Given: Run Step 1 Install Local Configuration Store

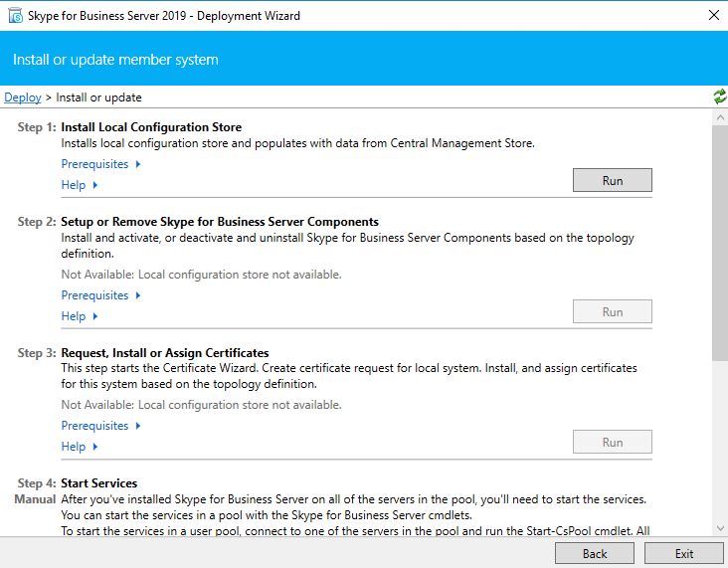Looking at the screenshot, I should pos(613,180).
